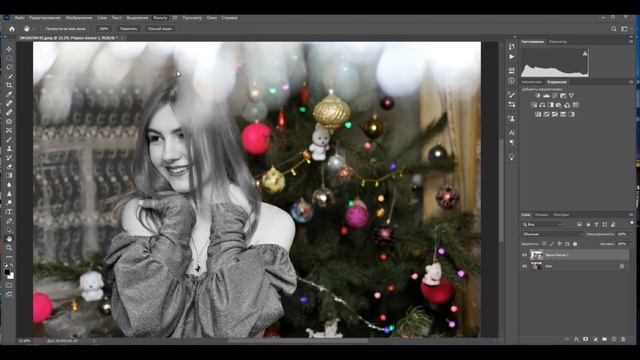Open the Learn lightbulb panel icon

[x=511, y=157]
